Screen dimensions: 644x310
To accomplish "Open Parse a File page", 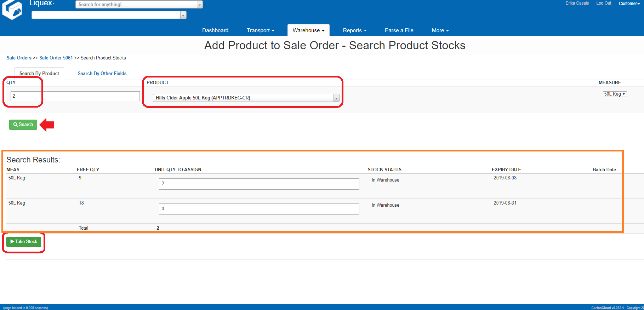I will click(399, 30).
